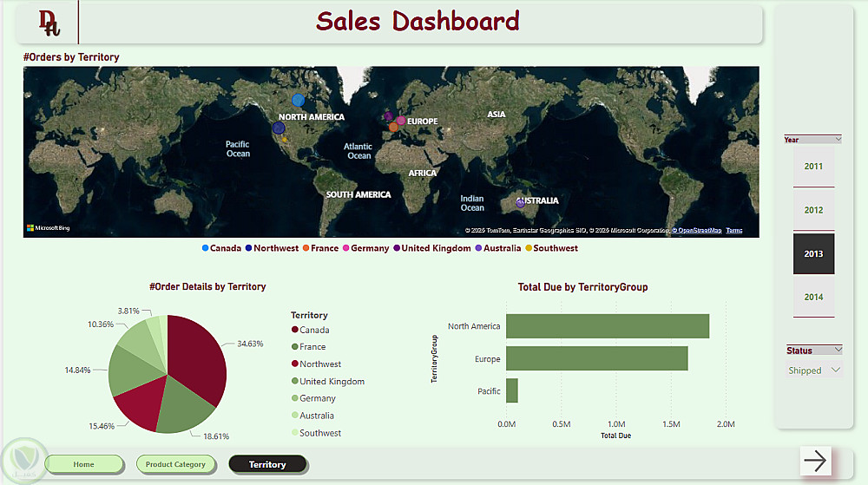This screenshot has width=868, height=485.
Task: Click the Microsoft Bing logo on the map
Action: tap(49, 228)
